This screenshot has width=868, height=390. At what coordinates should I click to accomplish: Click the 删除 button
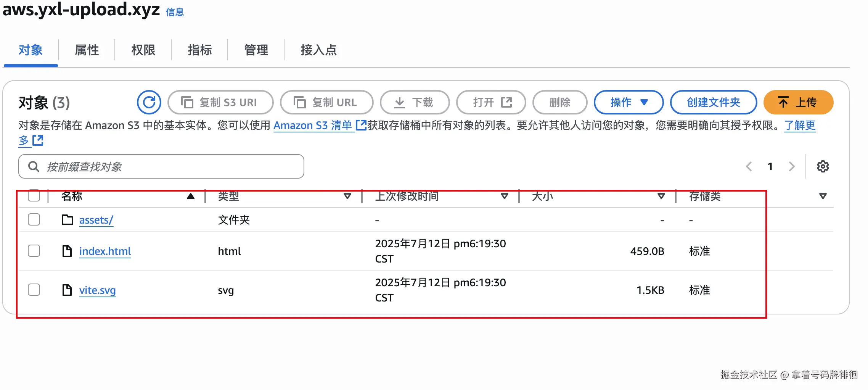coord(560,102)
